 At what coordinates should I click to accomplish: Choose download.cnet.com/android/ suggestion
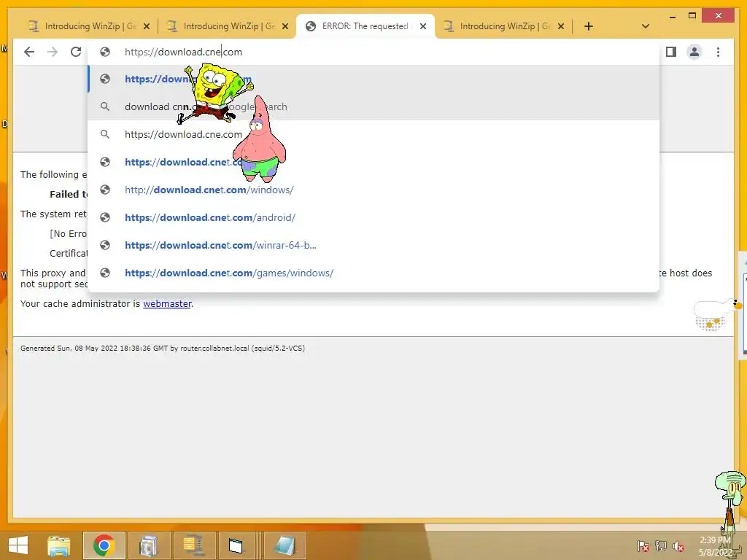click(373, 217)
